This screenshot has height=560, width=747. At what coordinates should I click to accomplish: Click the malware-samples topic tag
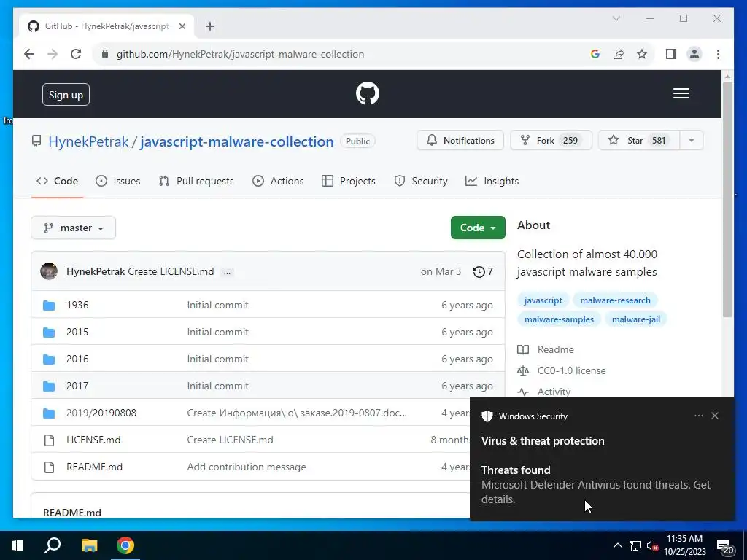point(559,319)
